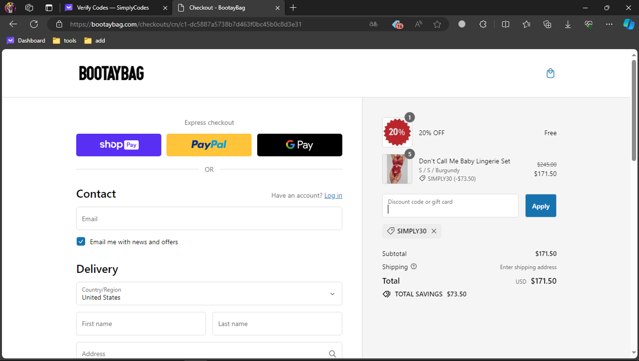
Task: Click the Lingerie Set product thumbnail
Action: (397, 169)
